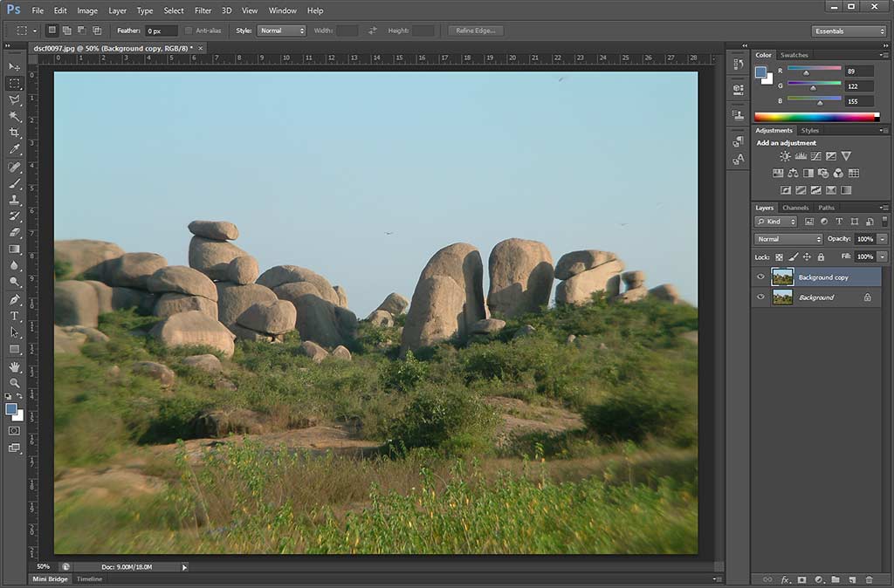894x588 pixels.
Task: Open the Filter menu
Action: pos(203,10)
